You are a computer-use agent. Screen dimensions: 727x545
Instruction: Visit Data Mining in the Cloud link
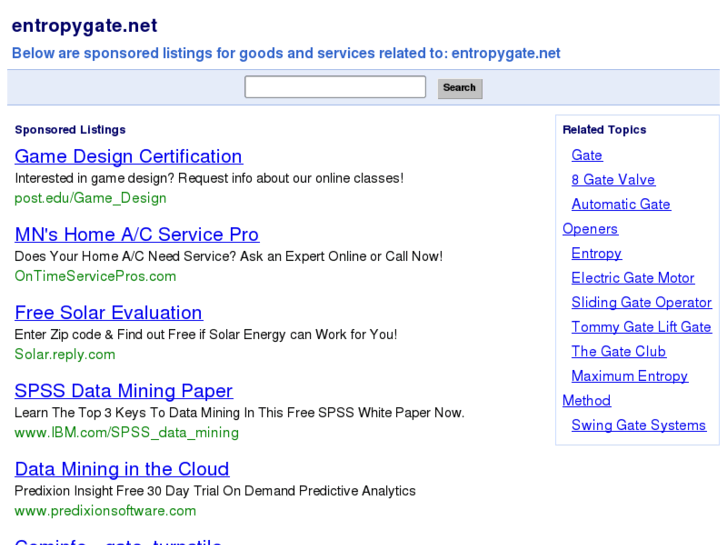coord(121,468)
